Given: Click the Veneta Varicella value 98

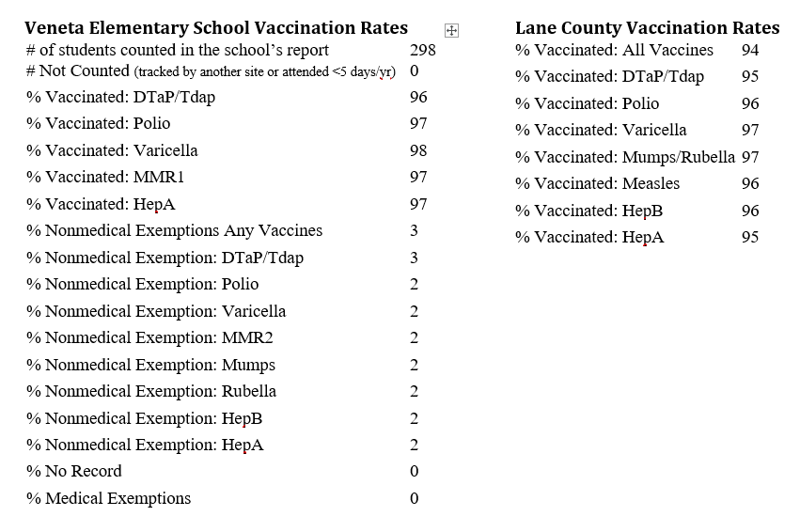Looking at the screenshot, I should (x=418, y=150).
